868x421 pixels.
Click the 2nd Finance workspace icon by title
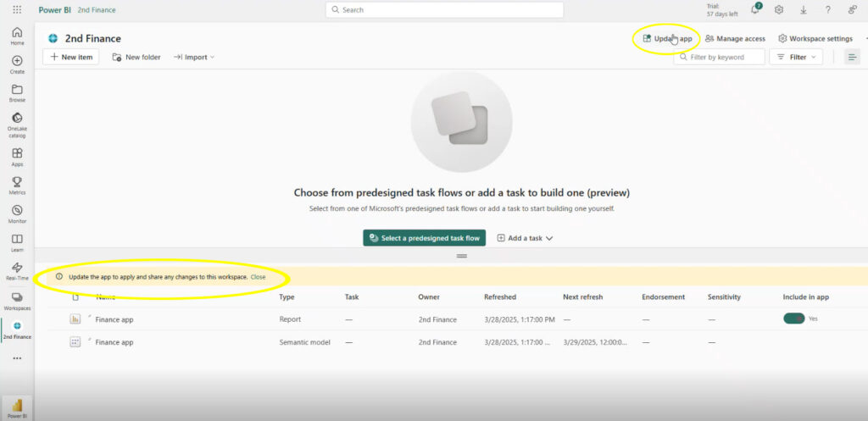click(x=53, y=38)
